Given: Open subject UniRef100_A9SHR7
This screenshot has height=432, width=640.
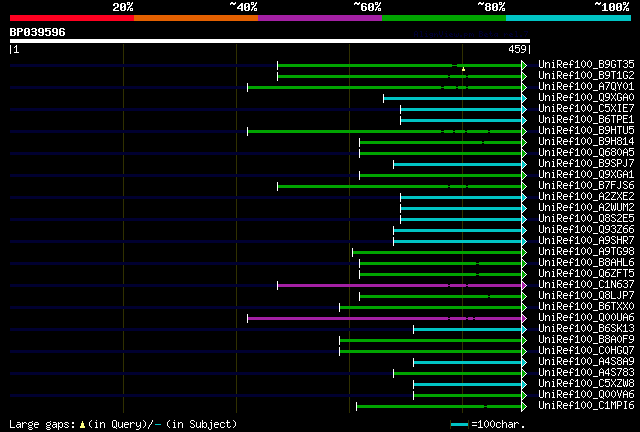Looking at the screenshot, I should 586,240.
